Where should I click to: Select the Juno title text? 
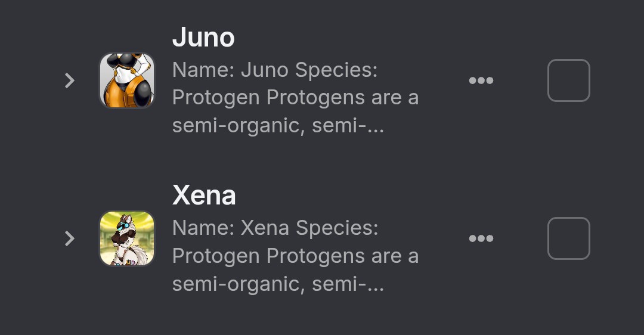pos(203,38)
